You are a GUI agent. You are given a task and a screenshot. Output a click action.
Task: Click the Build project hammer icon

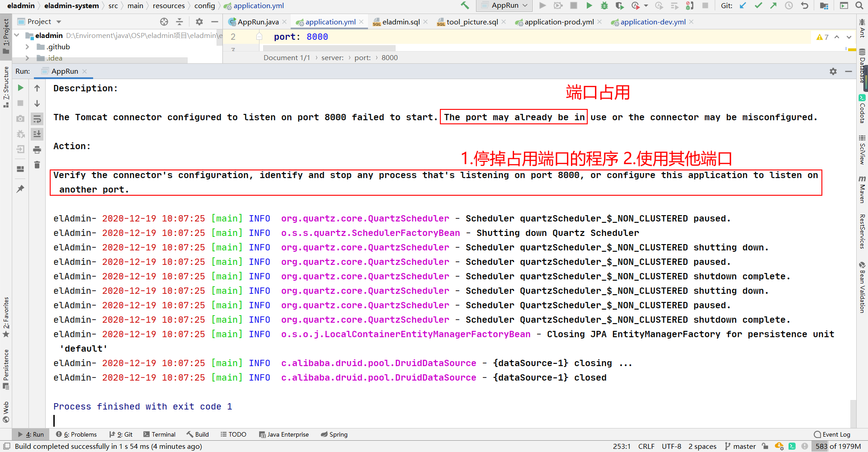click(x=465, y=5)
